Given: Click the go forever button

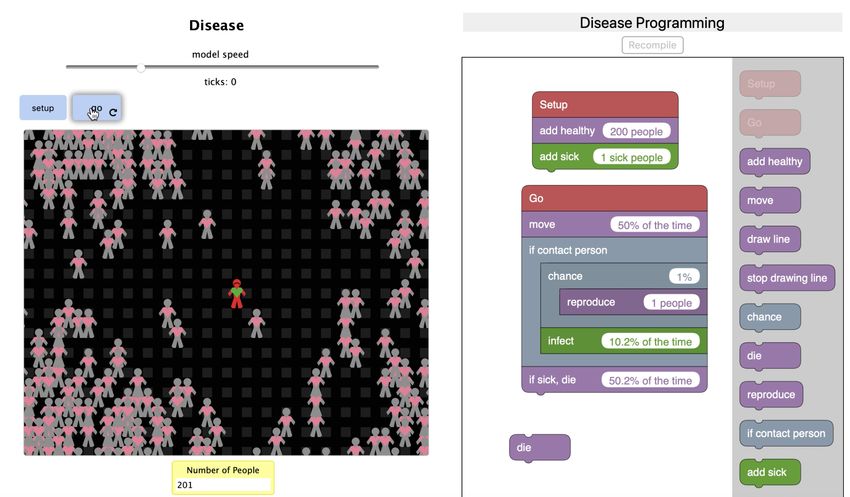Looking at the screenshot, I should [x=97, y=108].
